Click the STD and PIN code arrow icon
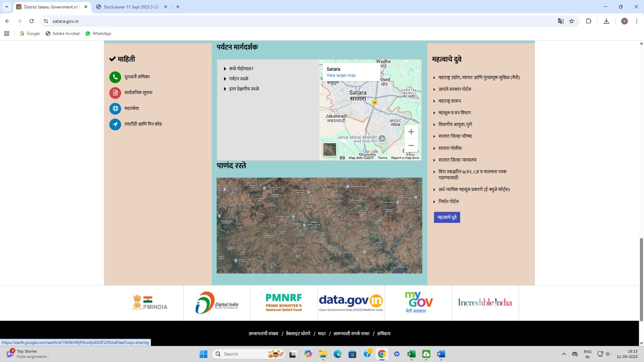 point(115,124)
